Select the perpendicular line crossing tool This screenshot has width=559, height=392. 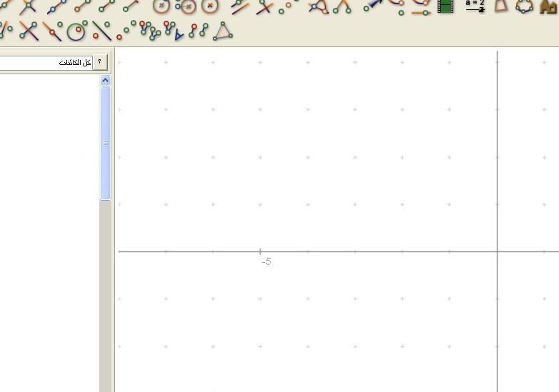265,7
